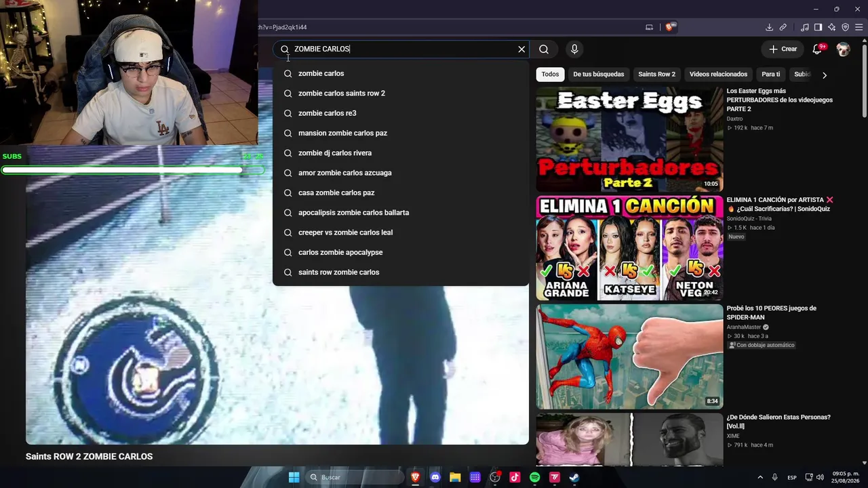Expand more filter chips with right chevron

pyautogui.click(x=825, y=75)
